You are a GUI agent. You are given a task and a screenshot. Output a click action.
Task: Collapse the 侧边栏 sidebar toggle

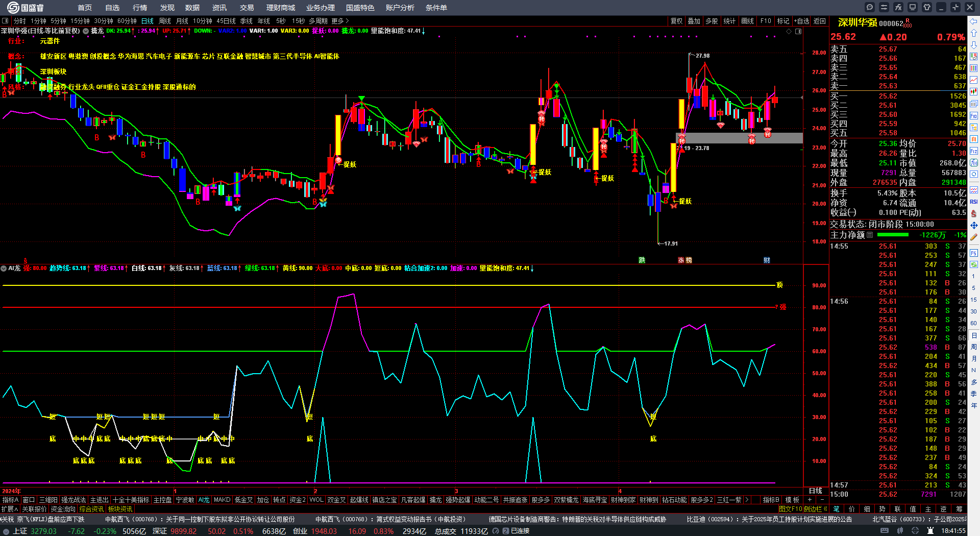(x=816, y=509)
